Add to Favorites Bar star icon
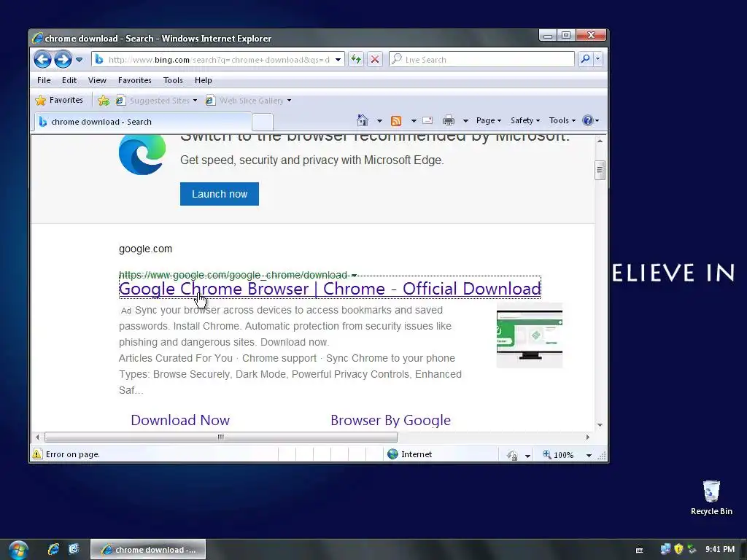The width and height of the screenshot is (747, 560). coord(104,101)
